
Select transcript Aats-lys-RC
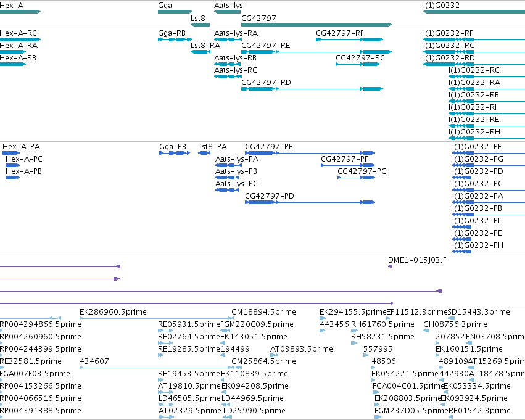pos(228,76)
